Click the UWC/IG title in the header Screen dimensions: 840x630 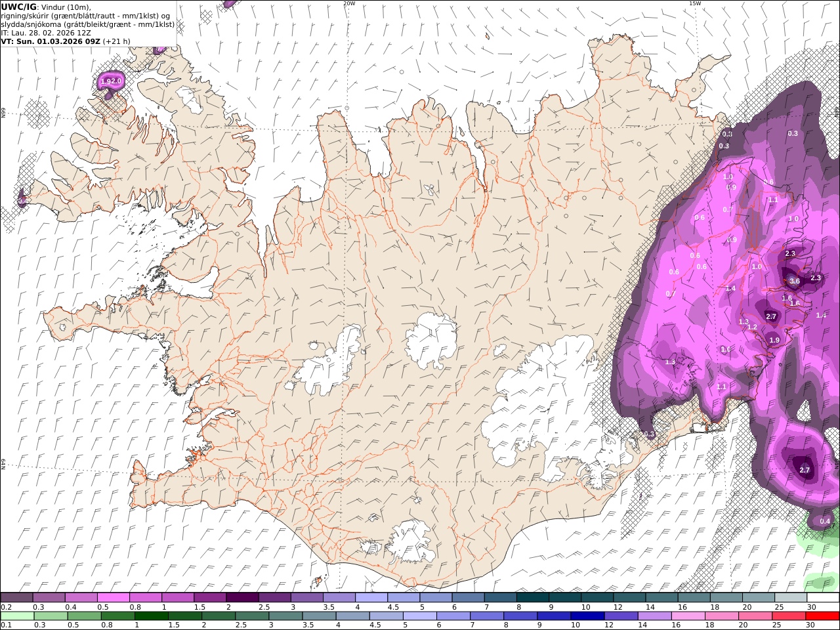pyautogui.click(x=18, y=7)
